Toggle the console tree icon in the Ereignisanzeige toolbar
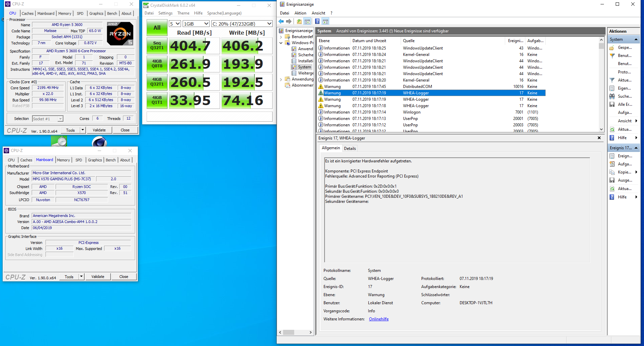Screen dimensions: 644x346 307,22
